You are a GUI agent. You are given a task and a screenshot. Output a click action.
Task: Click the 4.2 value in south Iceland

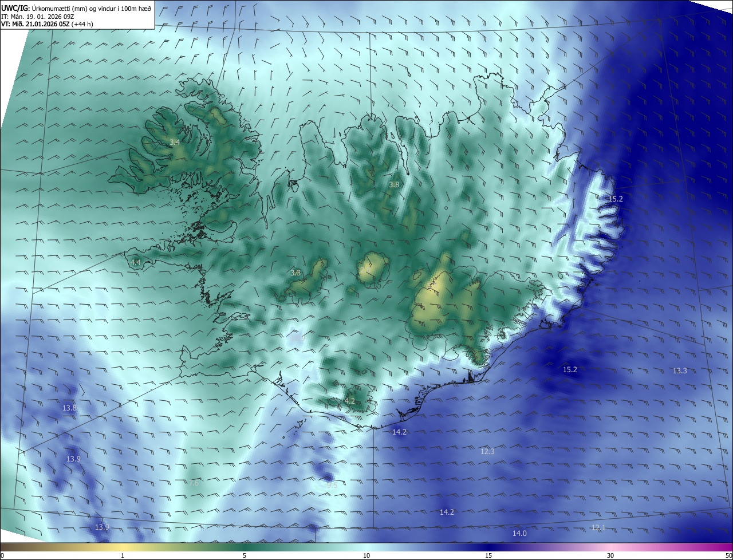[349, 401]
